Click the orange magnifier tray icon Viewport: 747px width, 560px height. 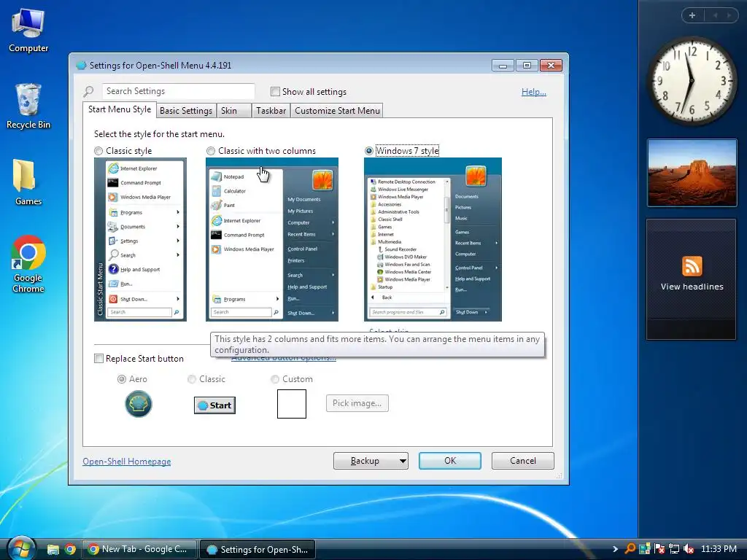tap(630, 549)
